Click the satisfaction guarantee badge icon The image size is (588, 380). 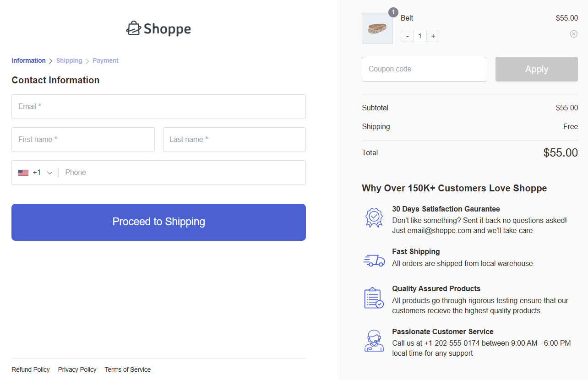pos(374,217)
